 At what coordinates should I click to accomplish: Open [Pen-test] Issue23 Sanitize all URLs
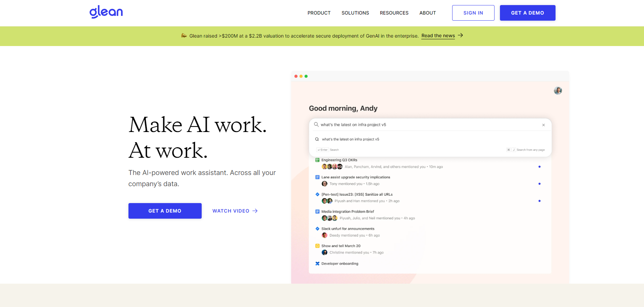[x=357, y=194]
